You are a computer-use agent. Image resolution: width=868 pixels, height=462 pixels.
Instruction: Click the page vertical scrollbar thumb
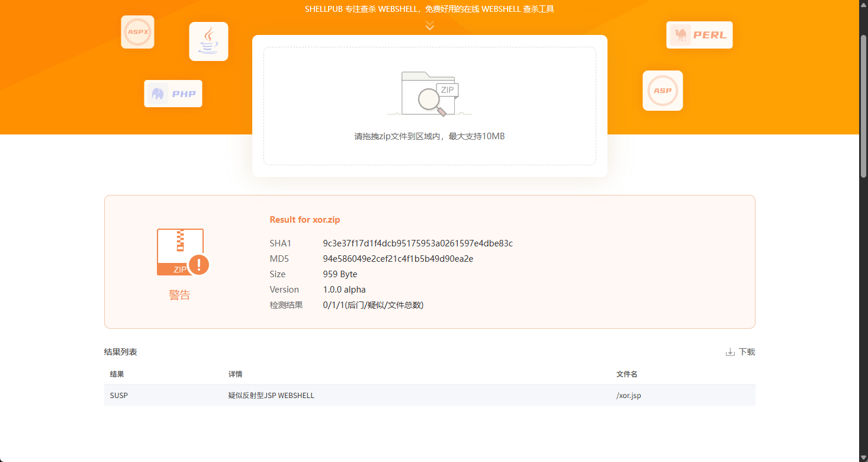[863, 105]
